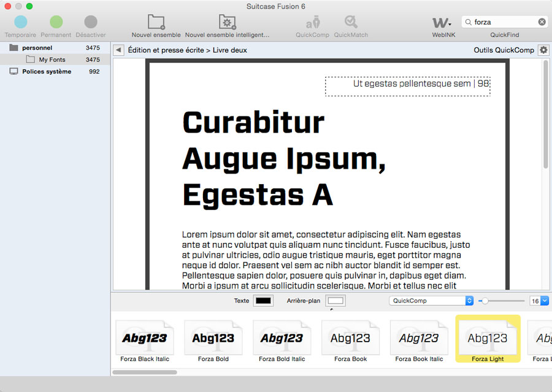552x392 pixels.
Task: Click the search magnifier icon
Action: [x=468, y=22]
